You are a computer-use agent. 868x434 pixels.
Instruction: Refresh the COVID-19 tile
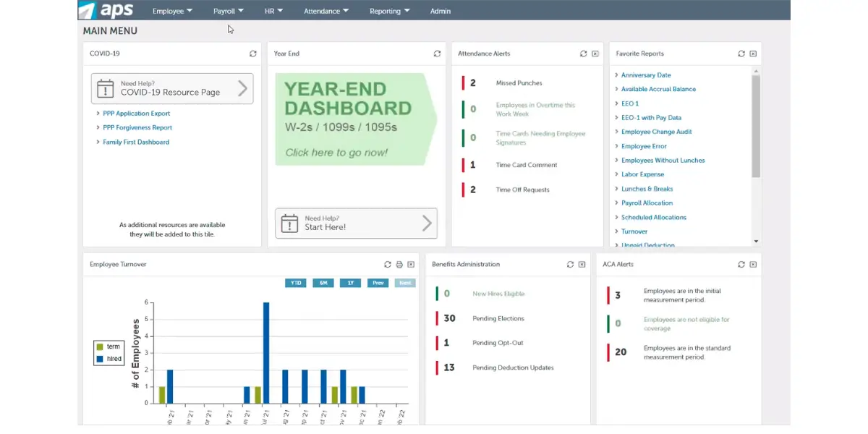click(252, 54)
